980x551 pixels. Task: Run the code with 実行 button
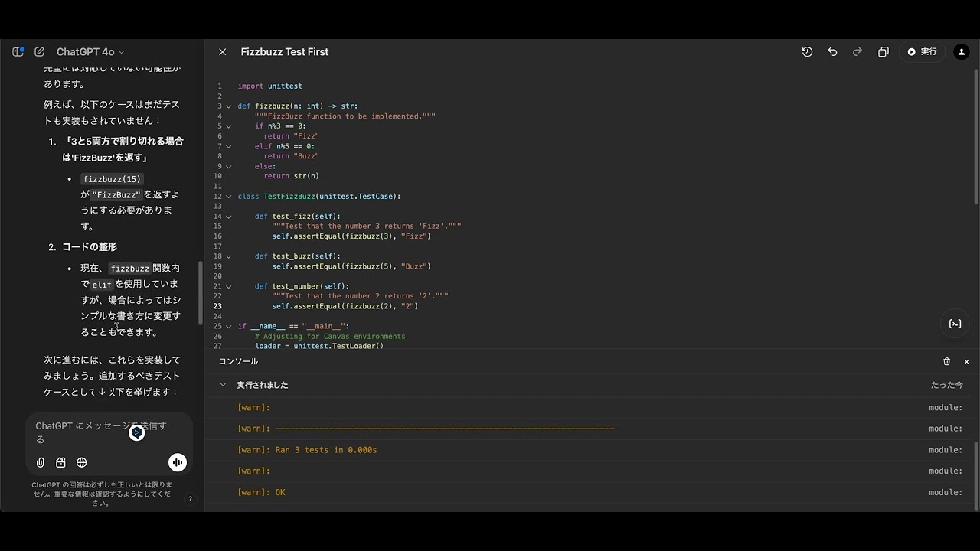pos(922,52)
